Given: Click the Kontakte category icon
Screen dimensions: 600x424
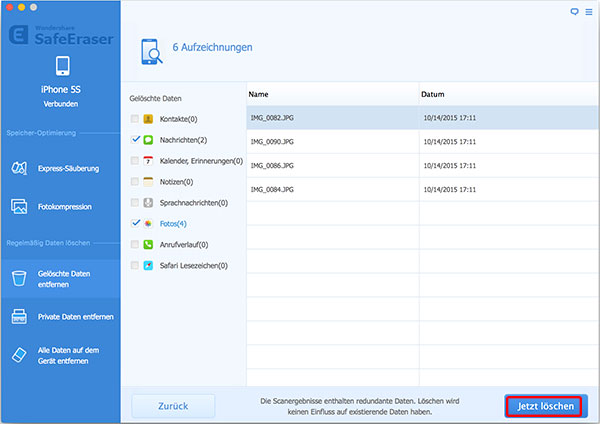Looking at the screenshot, I should [x=148, y=119].
